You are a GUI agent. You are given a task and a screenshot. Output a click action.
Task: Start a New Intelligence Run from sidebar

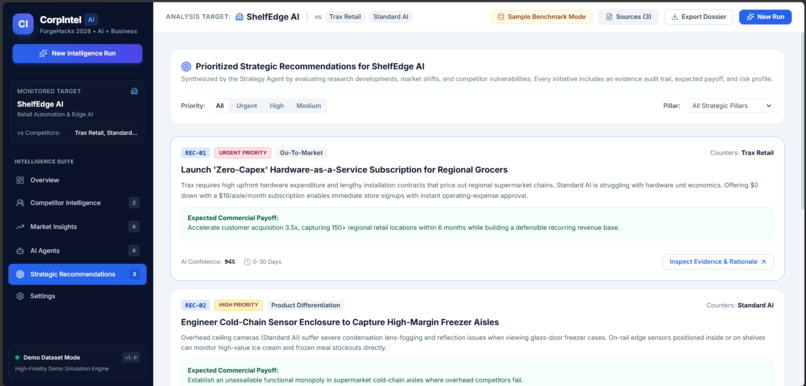point(77,53)
